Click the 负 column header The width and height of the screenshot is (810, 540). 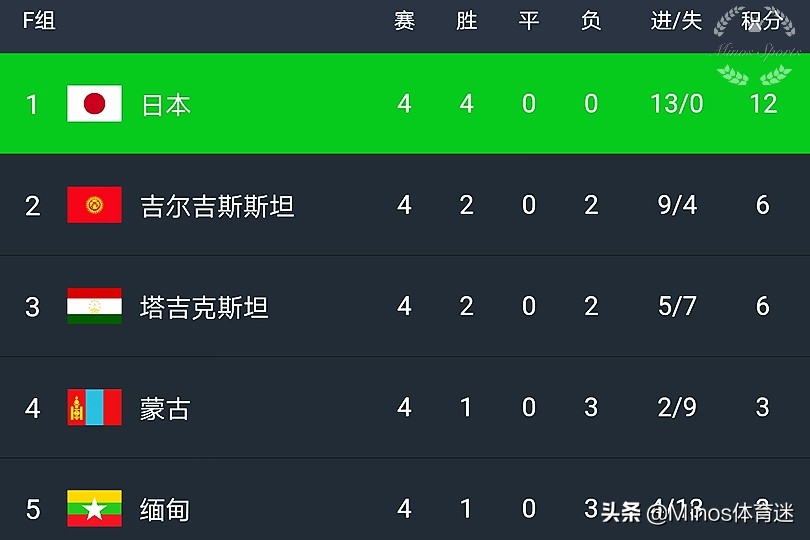[x=591, y=21]
